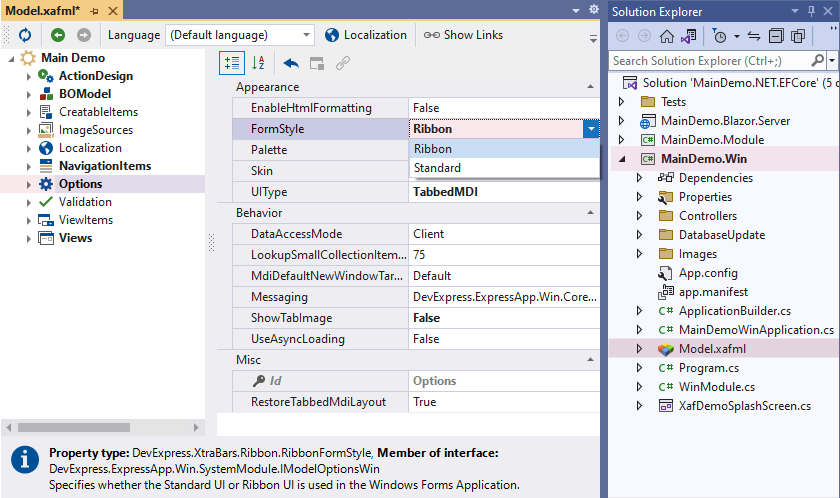Image resolution: width=840 pixels, height=498 pixels.
Task: Sort properties alphabetically
Action: (258, 63)
